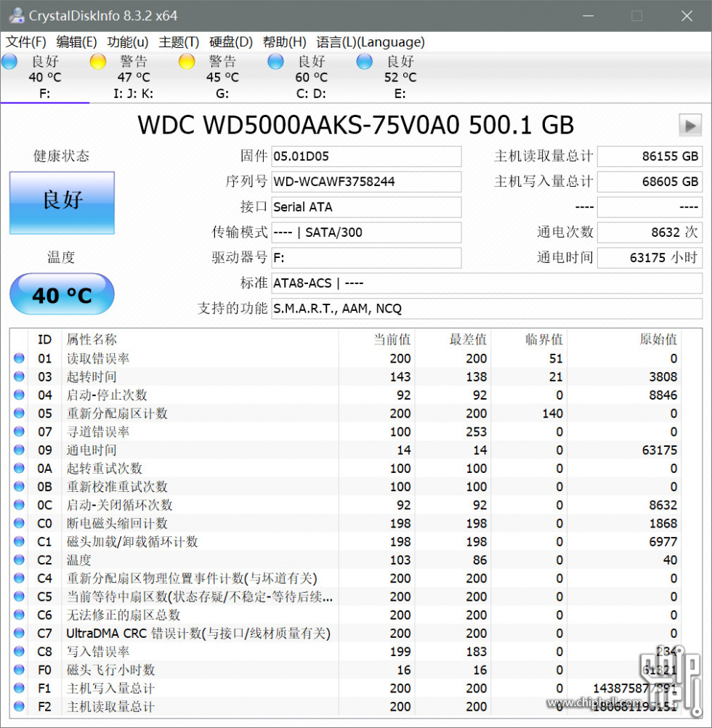Click the status dot for attribute C4
The image size is (712, 728).
[x=19, y=578]
